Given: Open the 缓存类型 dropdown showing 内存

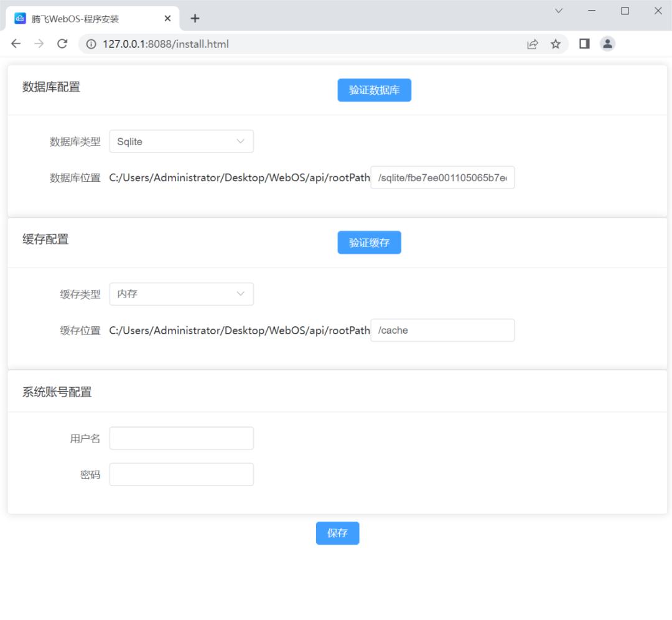Looking at the screenshot, I should (181, 293).
